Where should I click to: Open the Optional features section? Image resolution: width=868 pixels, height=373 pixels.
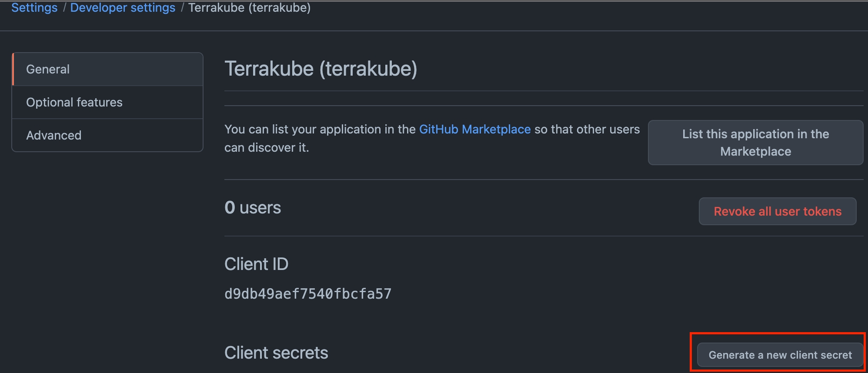pos(74,102)
